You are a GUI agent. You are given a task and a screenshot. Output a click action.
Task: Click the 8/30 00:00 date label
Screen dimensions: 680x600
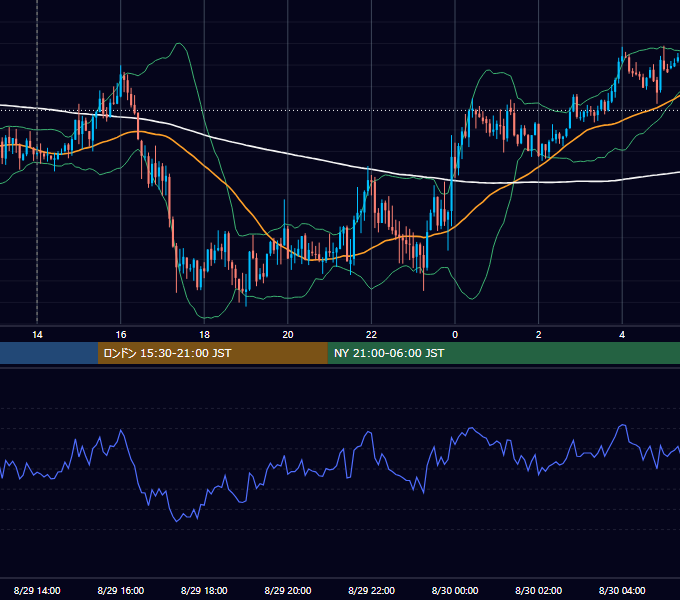(455, 590)
